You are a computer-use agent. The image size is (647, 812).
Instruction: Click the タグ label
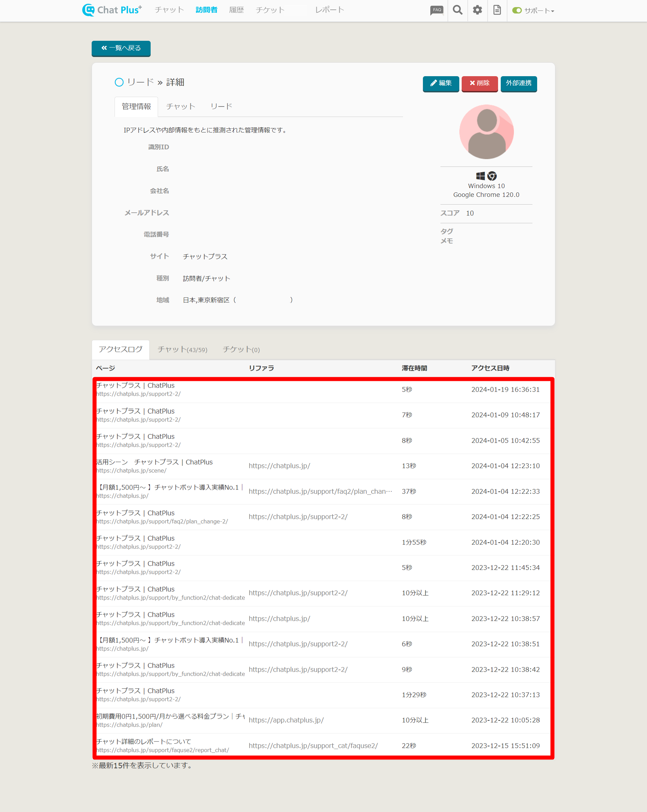[x=446, y=231]
